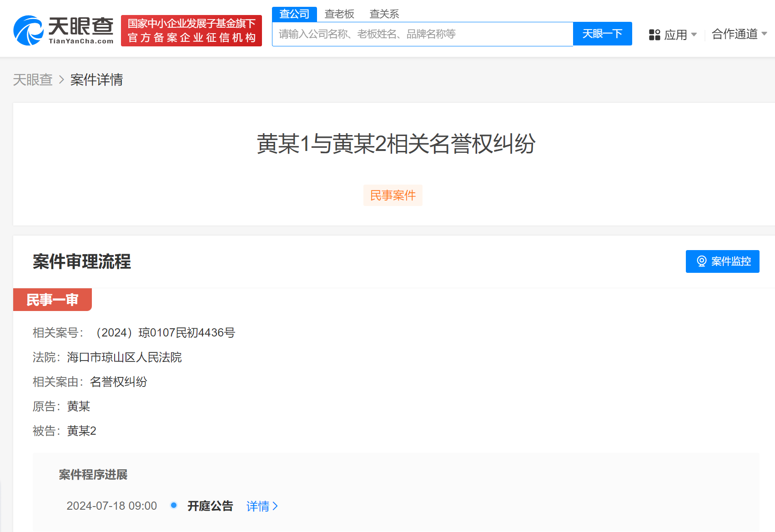Click the 案件详情 breadcrumb text
Screen dimensions: 775x532
(x=96, y=80)
